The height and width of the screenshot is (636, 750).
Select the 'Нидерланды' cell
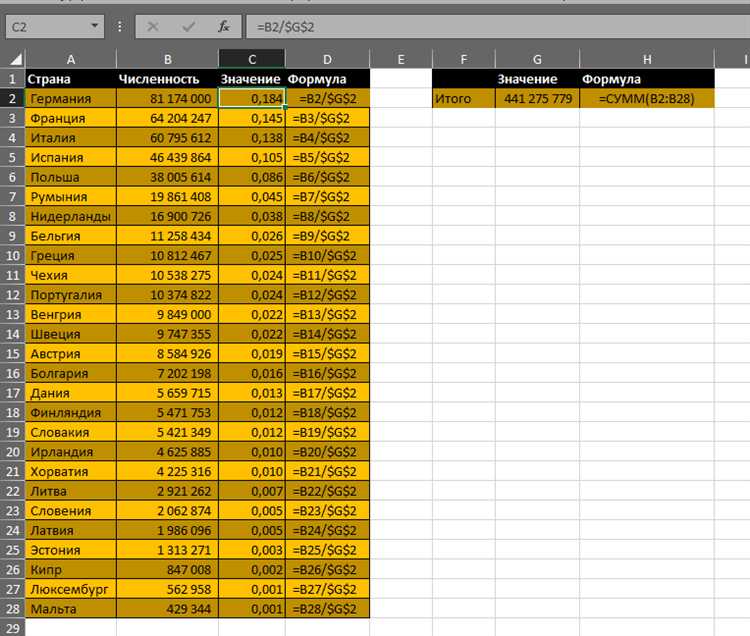[x=71, y=216]
